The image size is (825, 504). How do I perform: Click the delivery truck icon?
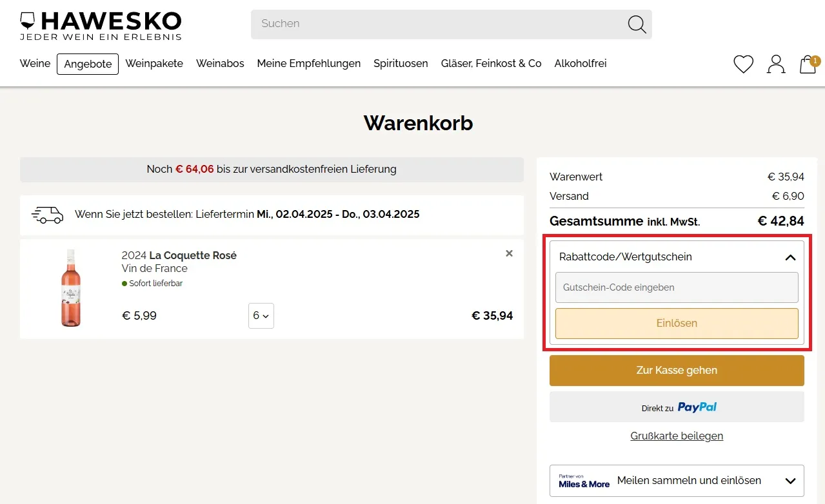point(46,215)
